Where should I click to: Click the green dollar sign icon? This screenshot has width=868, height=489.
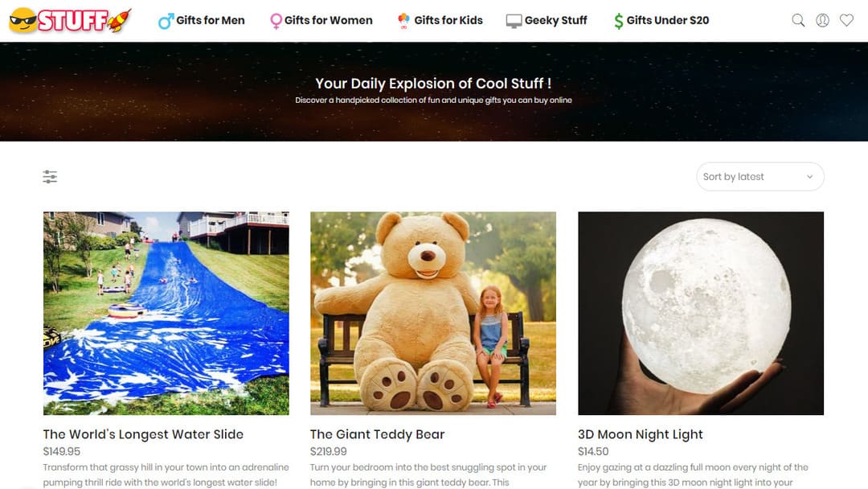tap(618, 21)
